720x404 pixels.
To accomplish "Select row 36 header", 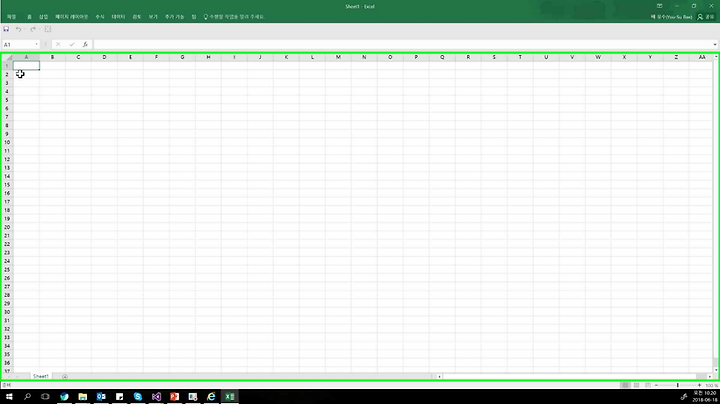I will [x=7, y=363].
